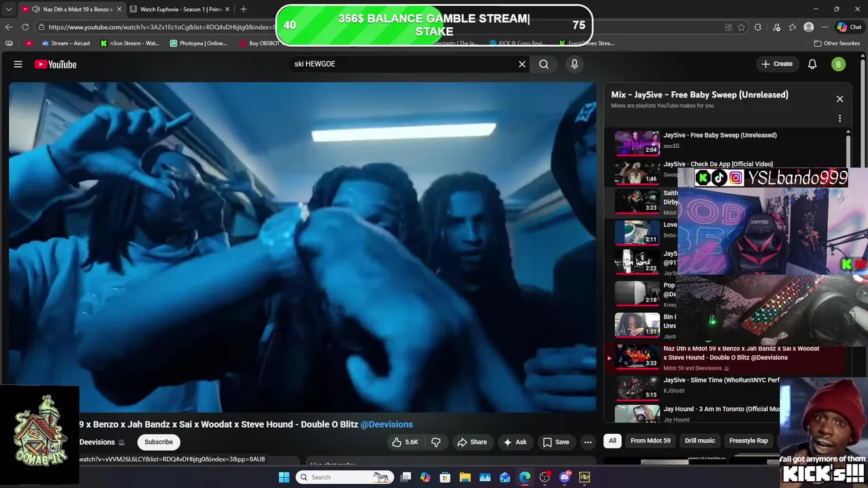Screen dimensions: 868x488
Task: Open n3on Stream bookmark
Action: click(130, 43)
